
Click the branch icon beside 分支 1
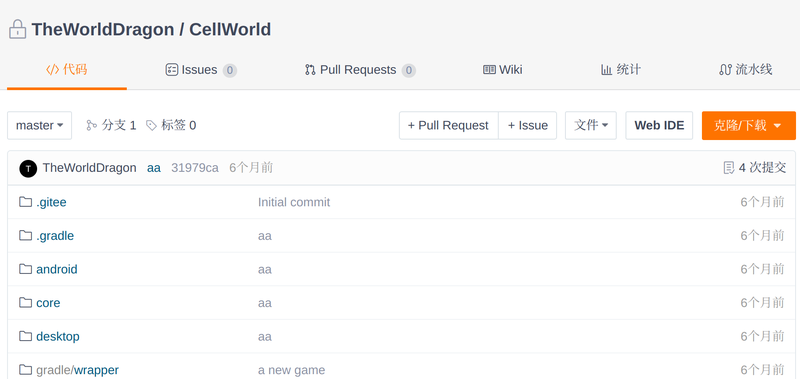click(92, 125)
